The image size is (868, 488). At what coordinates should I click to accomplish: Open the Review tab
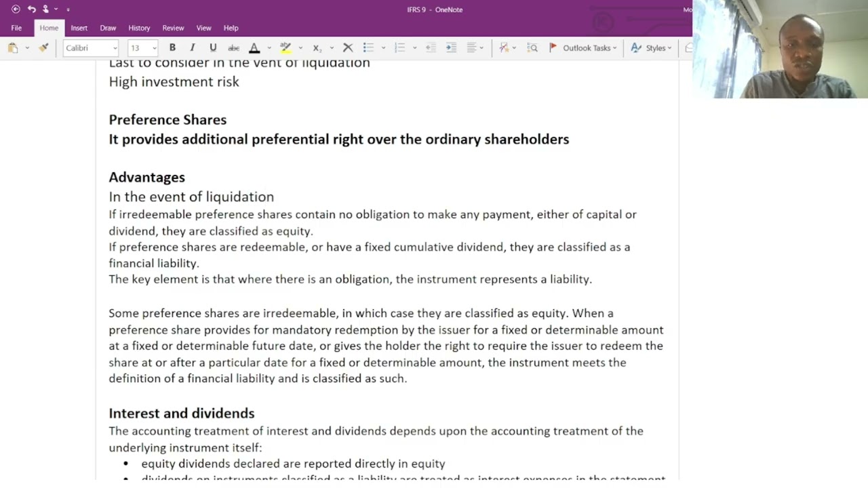pyautogui.click(x=173, y=28)
